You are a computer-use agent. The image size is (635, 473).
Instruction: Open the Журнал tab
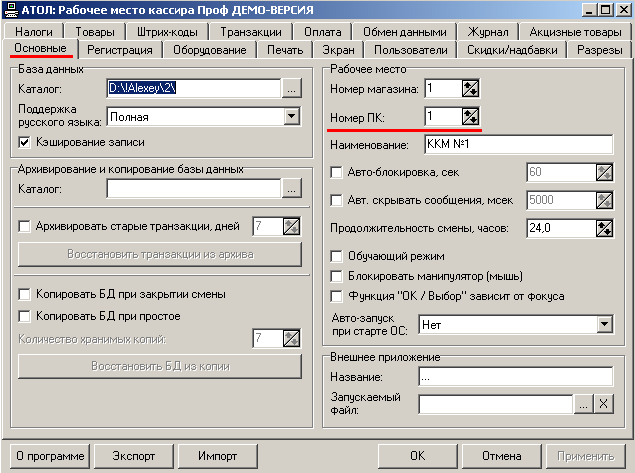[488, 32]
